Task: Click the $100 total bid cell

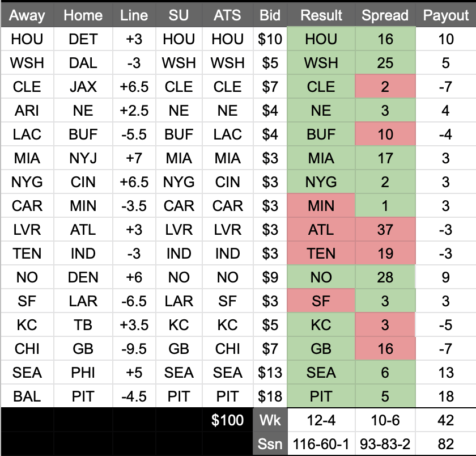Action: [227, 420]
